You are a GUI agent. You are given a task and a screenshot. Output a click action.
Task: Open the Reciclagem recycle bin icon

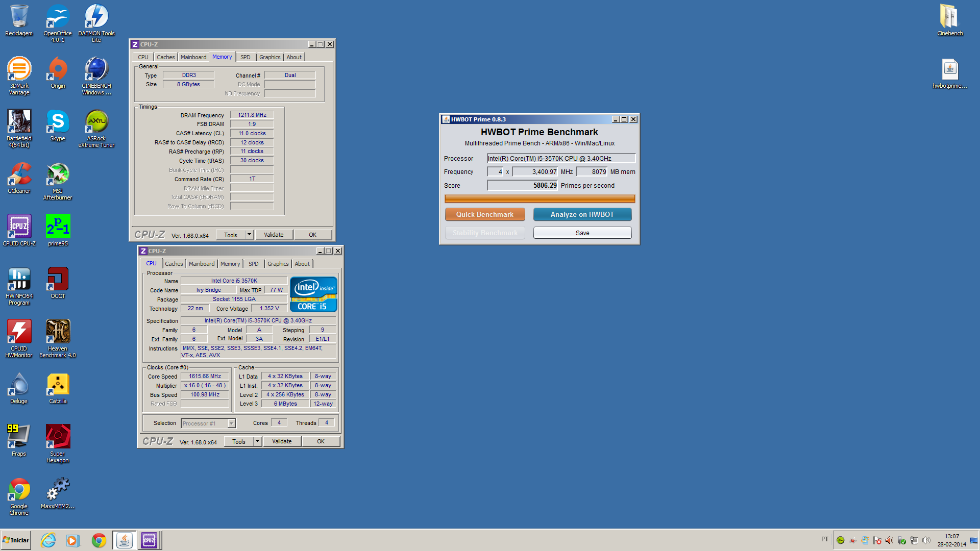click(19, 20)
